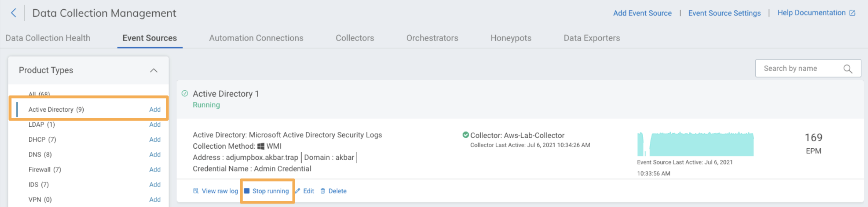
Task: Click the green Running status text
Action: click(x=206, y=105)
